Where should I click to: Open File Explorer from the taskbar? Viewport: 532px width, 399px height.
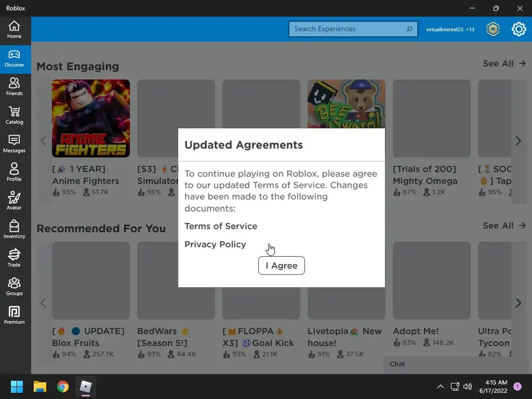point(39,387)
